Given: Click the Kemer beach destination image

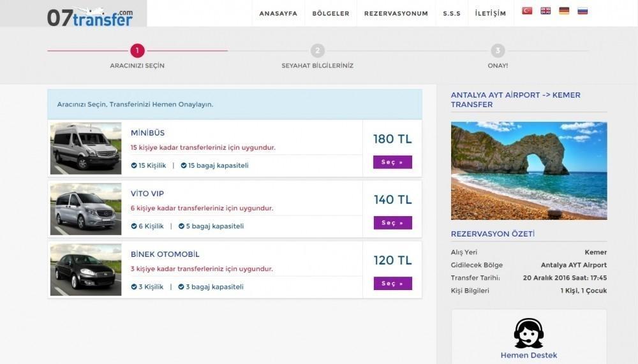Looking at the screenshot, I should coord(529,171).
